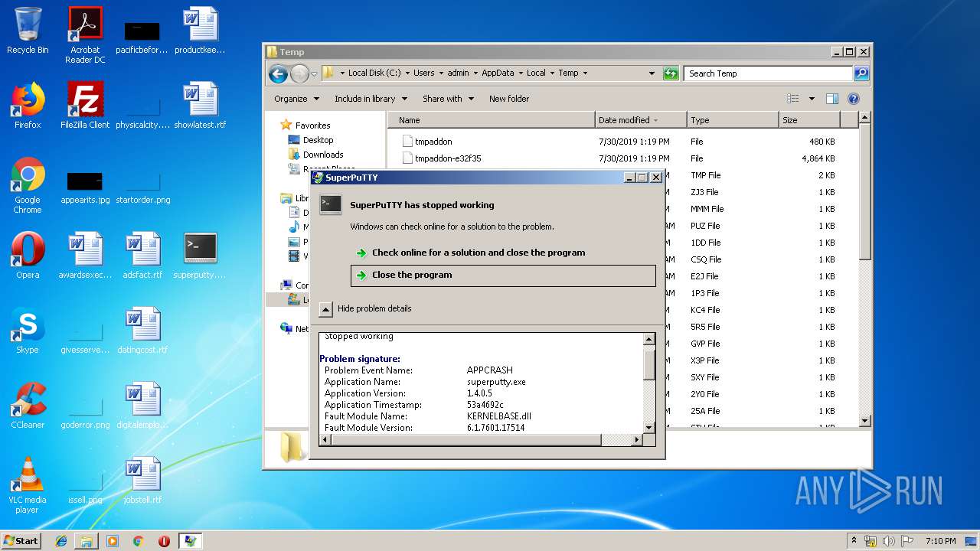Click Users breadcrumb in address bar

coord(423,73)
